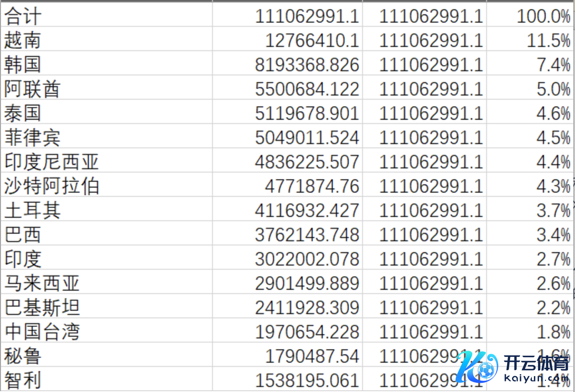Click the value 5049011.524 for 菲律宾
The image size is (575, 392).
coord(307,138)
